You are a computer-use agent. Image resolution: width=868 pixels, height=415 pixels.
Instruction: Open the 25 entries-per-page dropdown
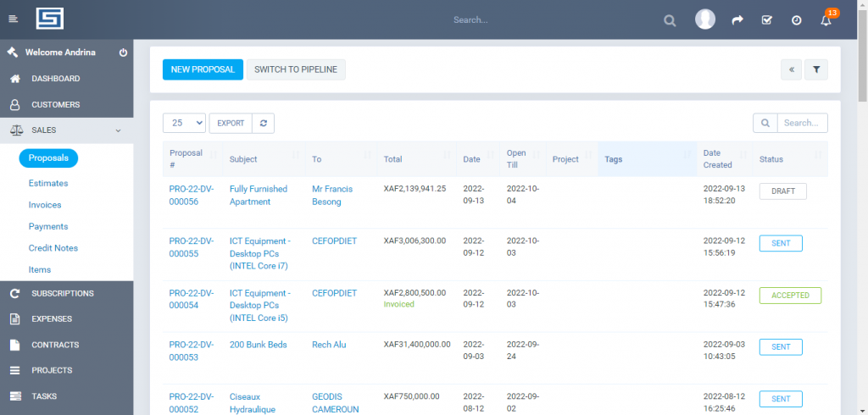pos(184,123)
